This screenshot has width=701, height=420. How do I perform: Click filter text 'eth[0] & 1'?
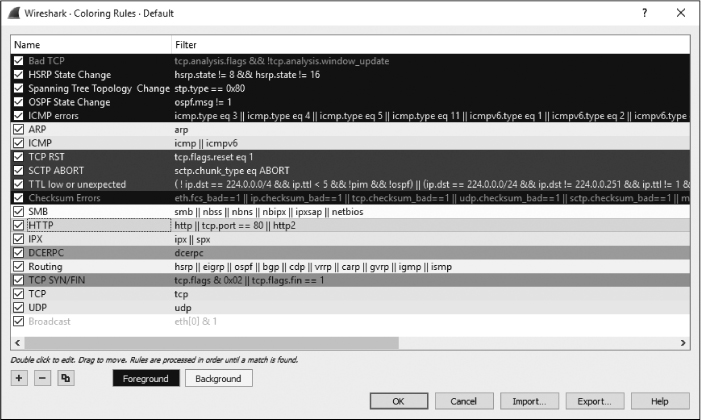196,322
